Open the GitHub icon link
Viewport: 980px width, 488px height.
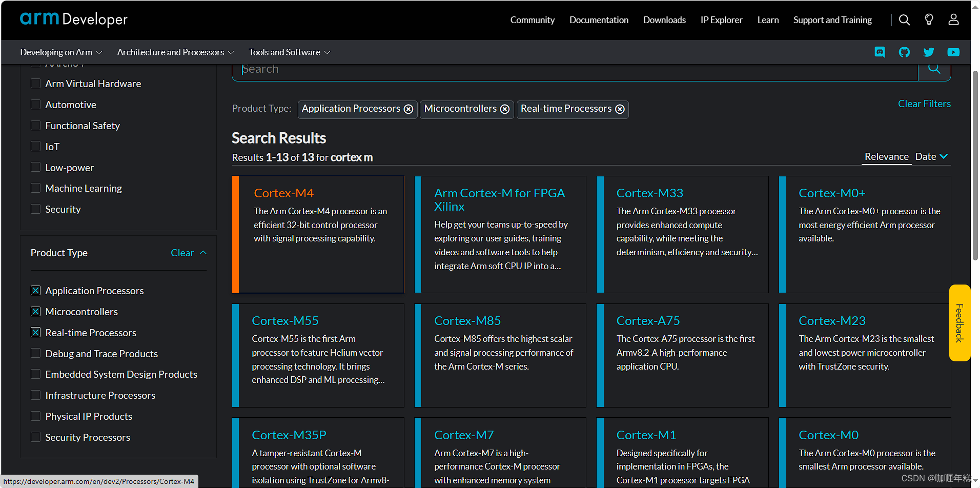(x=904, y=52)
